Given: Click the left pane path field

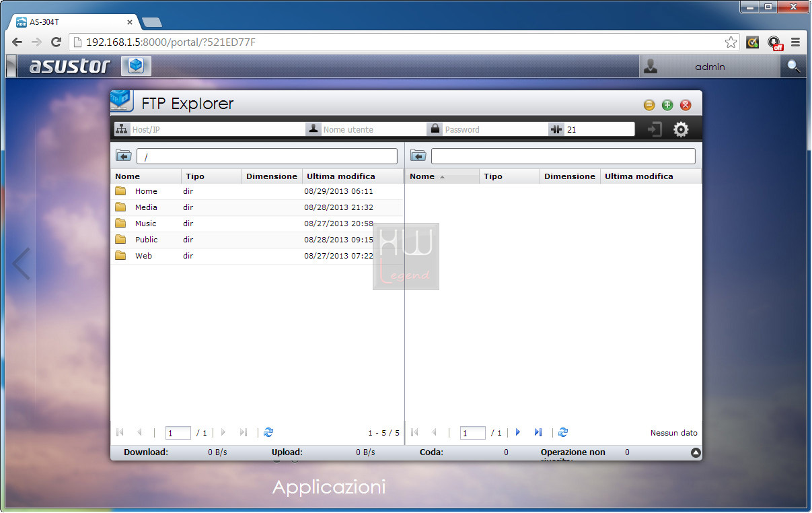Looking at the screenshot, I should pos(267,156).
